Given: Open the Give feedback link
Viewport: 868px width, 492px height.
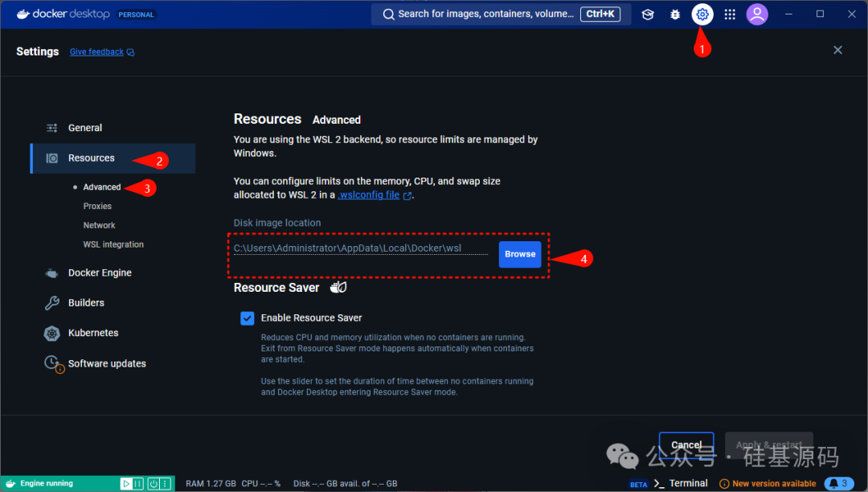Looking at the screenshot, I should pyautogui.click(x=97, y=52).
